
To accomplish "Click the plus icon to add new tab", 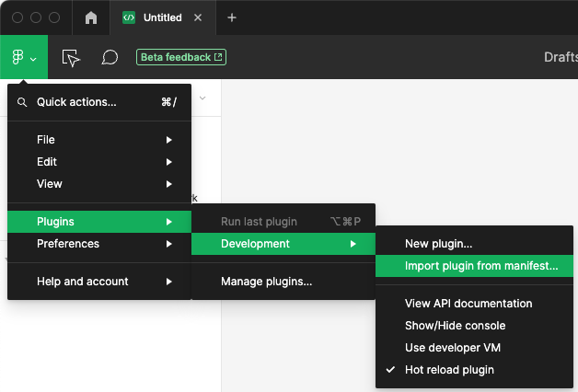I will tap(232, 17).
